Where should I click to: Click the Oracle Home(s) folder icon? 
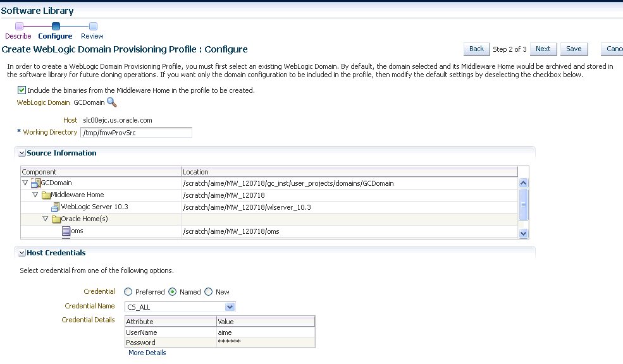[x=56, y=219]
